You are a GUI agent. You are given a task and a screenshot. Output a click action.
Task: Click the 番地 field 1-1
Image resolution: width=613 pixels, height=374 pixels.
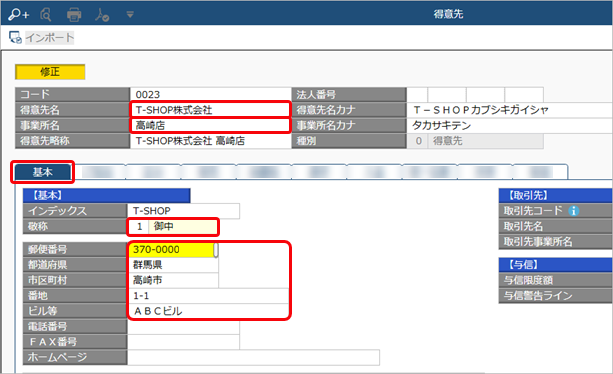point(208,296)
